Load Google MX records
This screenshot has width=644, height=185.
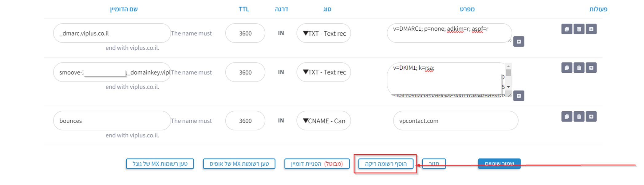(160, 164)
